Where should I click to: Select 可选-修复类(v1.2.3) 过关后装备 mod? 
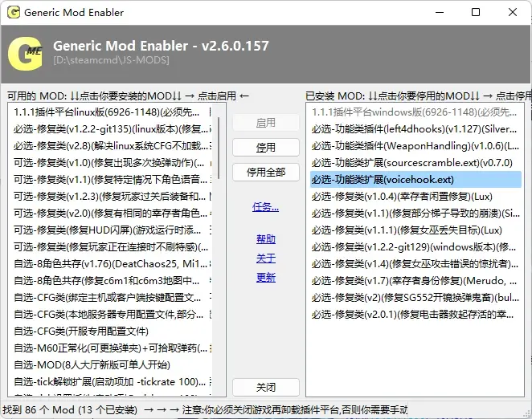(110, 197)
